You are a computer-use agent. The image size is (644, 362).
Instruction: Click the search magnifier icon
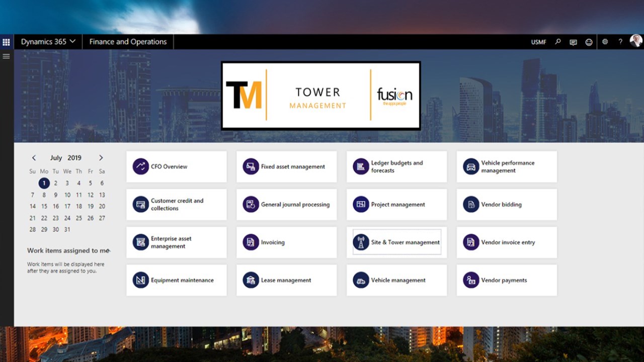click(x=557, y=42)
